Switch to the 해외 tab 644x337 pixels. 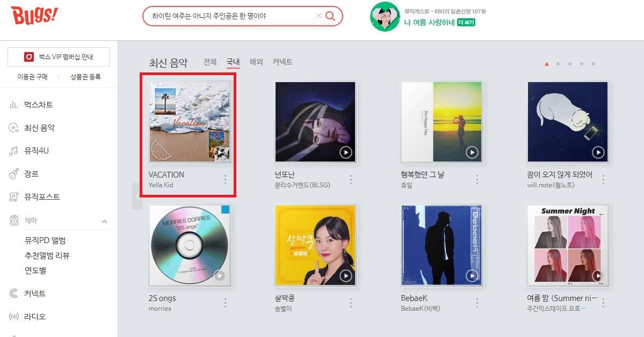point(256,62)
